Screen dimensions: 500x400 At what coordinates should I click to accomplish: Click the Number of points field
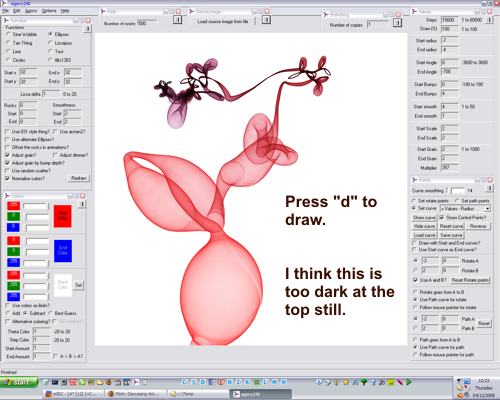(x=147, y=23)
